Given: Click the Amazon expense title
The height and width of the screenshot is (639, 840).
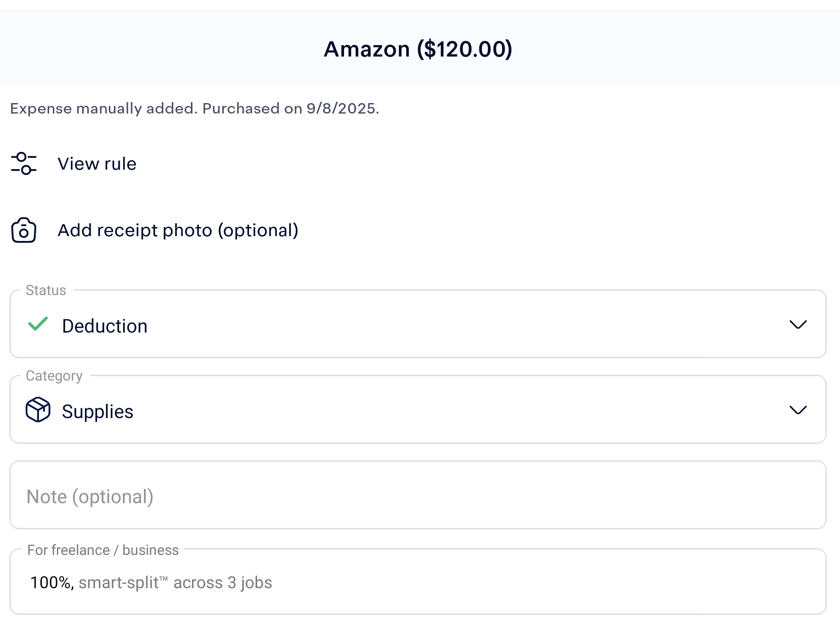Looking at the screenshot, I should 366,49.
